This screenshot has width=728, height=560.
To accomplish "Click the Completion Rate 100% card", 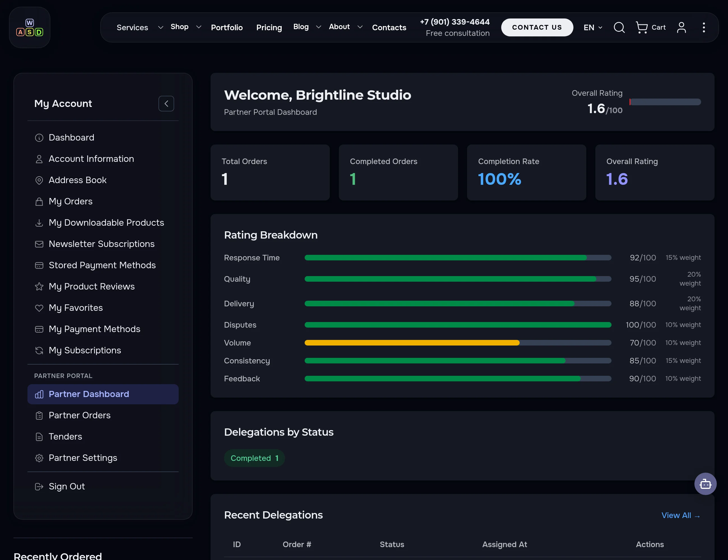I will coord(526,173).
